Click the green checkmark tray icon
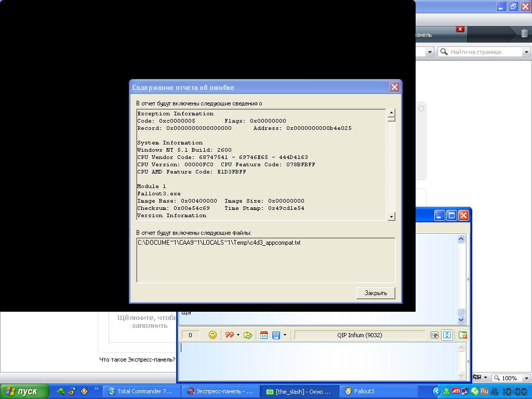The height and width of the screenshot is (399, 532). click(x=475, y=392)
